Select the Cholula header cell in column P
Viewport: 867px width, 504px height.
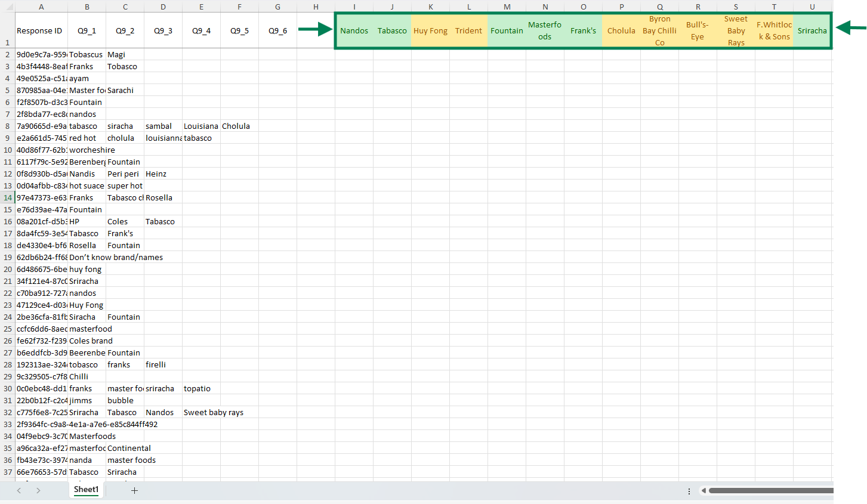[x=621, y=30]
